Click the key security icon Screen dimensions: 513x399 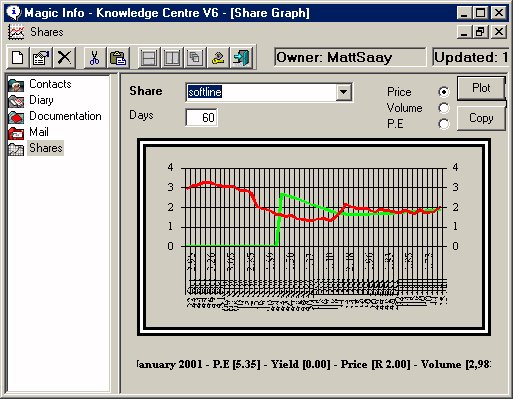[218, 57]
